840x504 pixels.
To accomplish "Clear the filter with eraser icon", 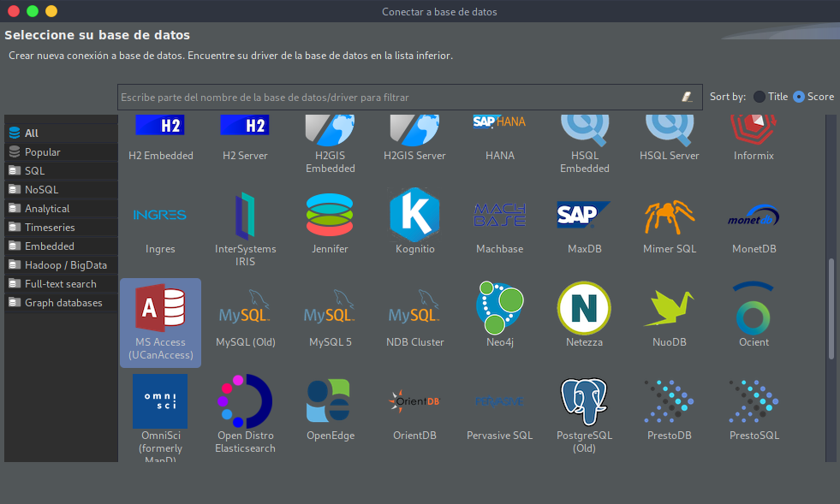I will click(x=687, y=97).
